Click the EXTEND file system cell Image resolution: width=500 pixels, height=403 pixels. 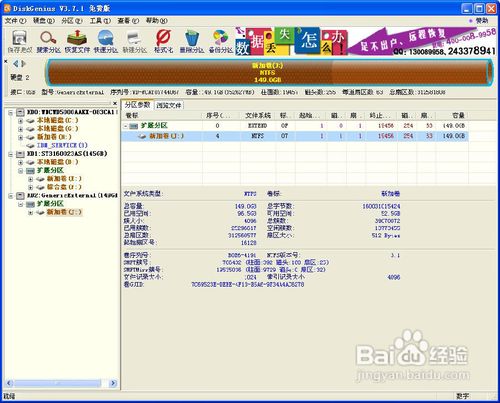coord(258,126)
